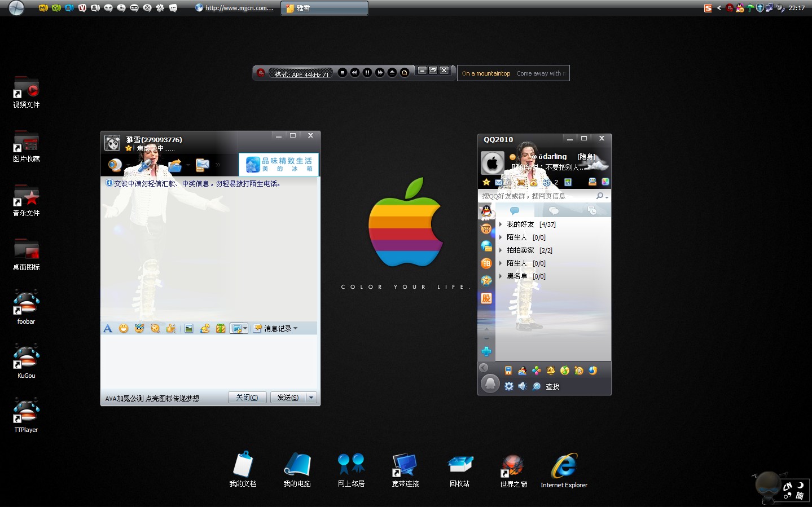This screenshot has width=812, height=507.
Task: Open the 我的电脑 desktop icon
Action: pos(297,469)
